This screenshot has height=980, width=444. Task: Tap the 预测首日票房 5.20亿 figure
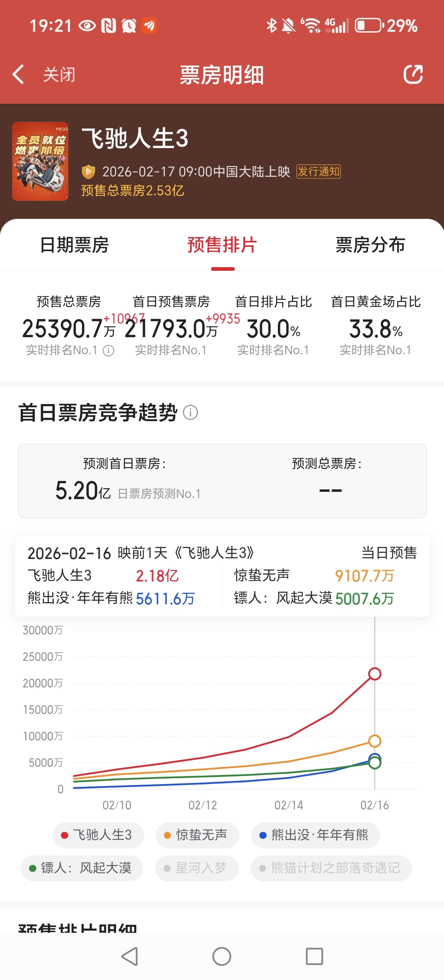(83, 490)
